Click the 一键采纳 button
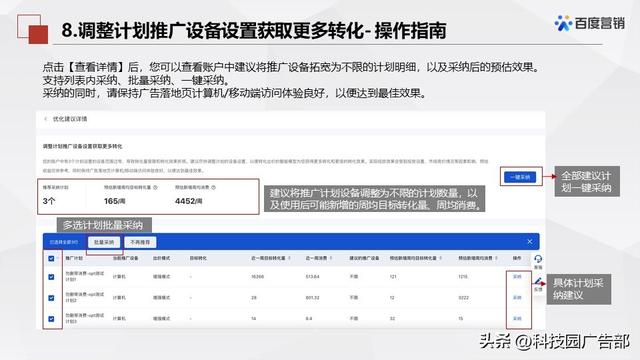This screenshot has height=360, width=640. (520, 177)
